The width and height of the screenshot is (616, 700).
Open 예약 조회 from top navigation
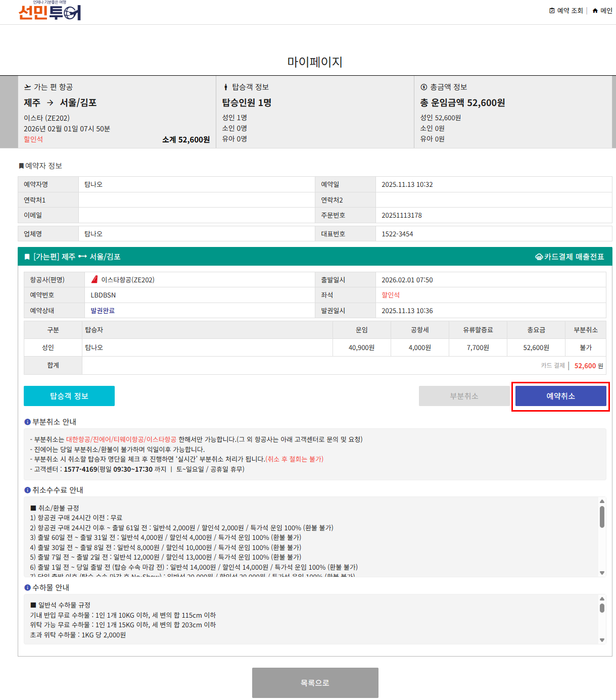tap(570, 11)
